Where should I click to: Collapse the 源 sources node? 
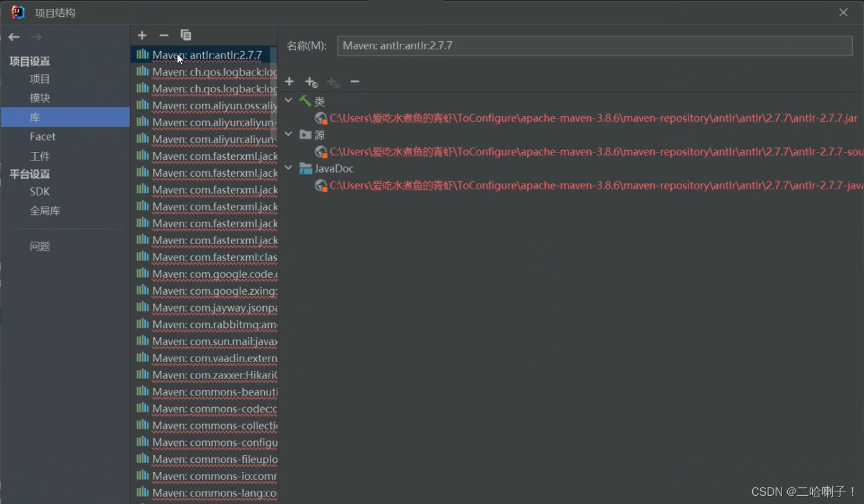tap(288, 134)
